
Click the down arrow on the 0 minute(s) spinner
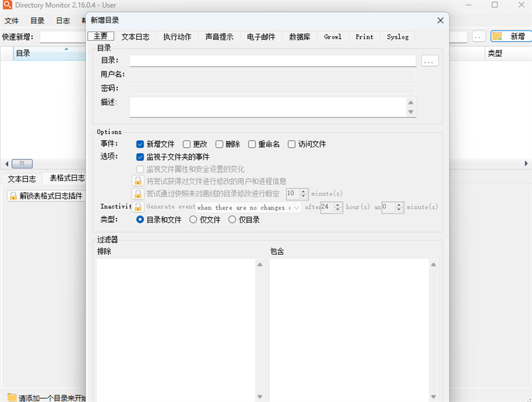[x=397, y=209]
